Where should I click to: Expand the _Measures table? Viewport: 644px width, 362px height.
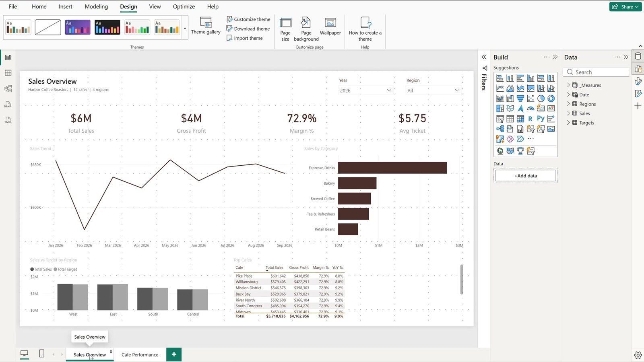[568, 85]
